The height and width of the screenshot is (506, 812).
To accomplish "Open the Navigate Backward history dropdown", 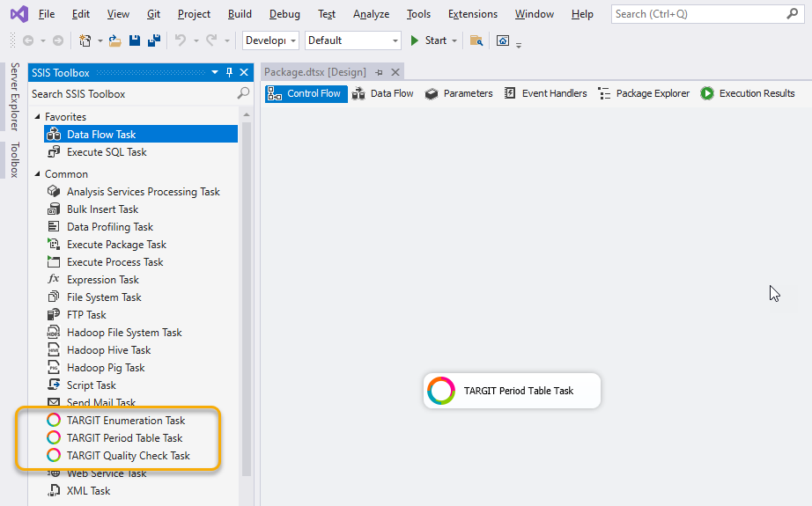I will click(43, 40).
